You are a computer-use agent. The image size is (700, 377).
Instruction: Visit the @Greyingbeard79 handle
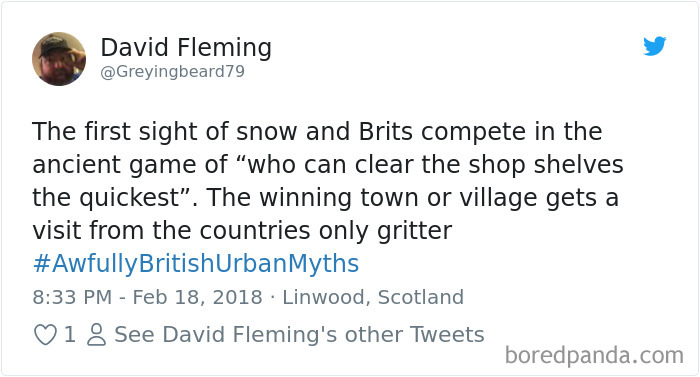(x=173, y=71)
